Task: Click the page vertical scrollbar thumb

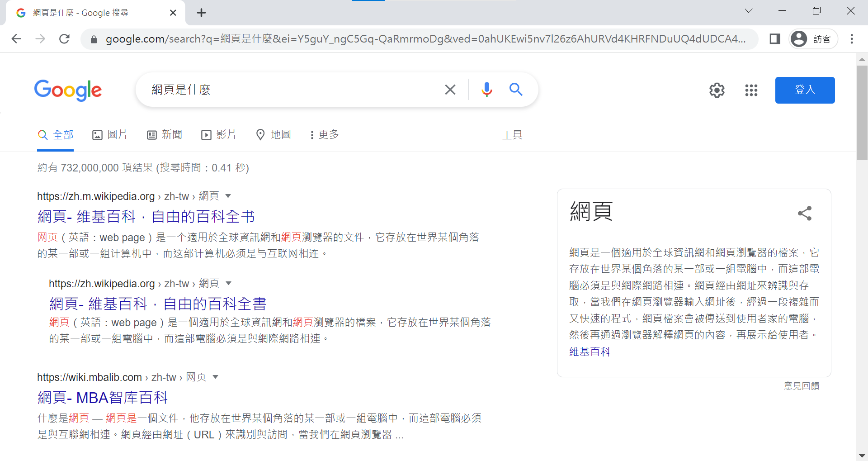Action: [862, 113]
